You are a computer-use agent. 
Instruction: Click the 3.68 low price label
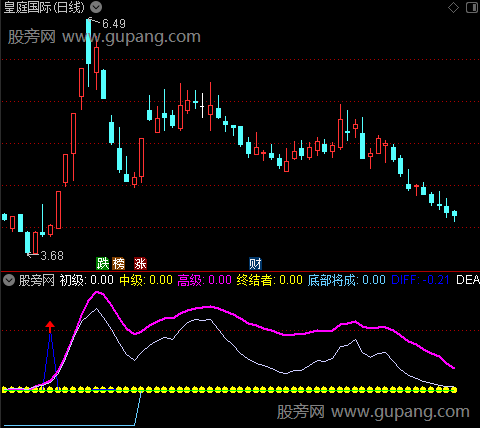point(52,256)
